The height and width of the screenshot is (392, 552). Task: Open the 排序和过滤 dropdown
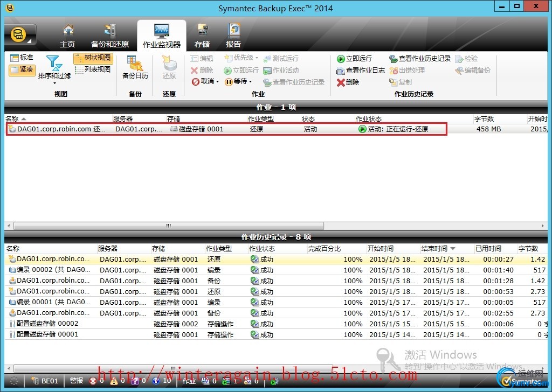point(54,69)
